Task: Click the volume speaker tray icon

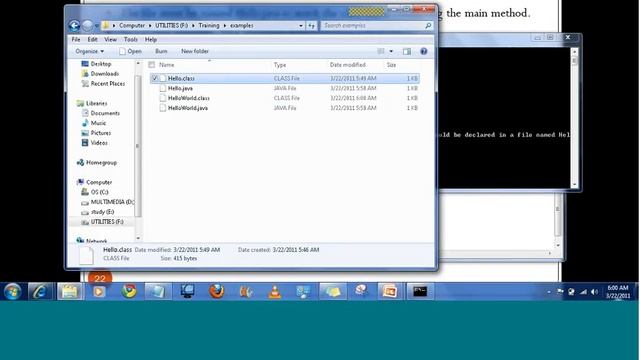Action: click(594, 291)
